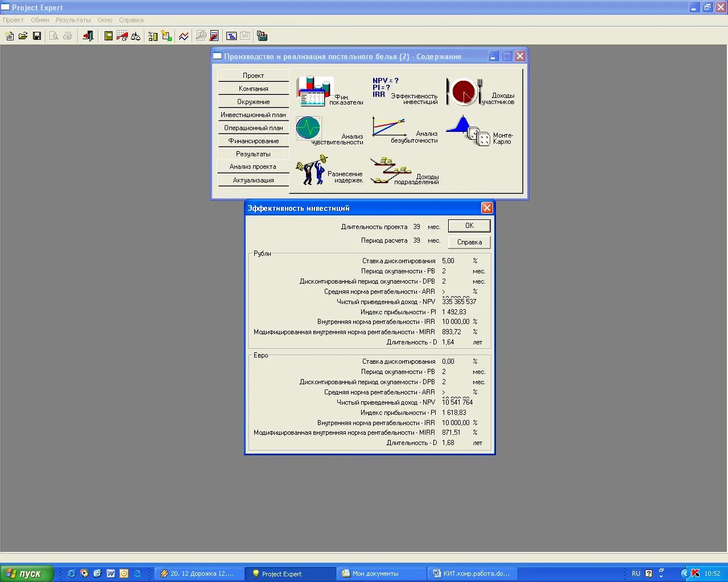
Task: Click the yellow sheet green arrow icon
Action: pos(166,36)
